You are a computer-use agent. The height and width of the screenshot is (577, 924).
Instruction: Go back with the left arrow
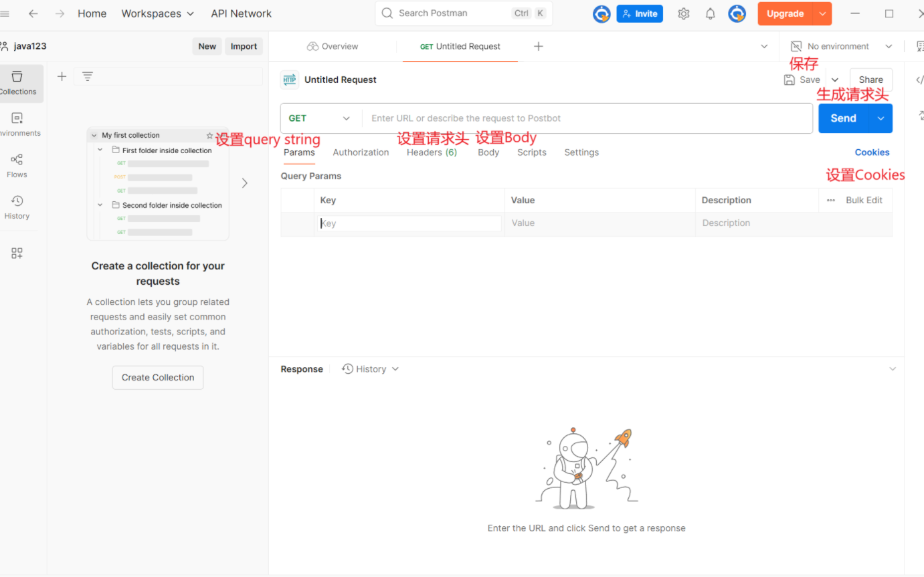point(33,13)
